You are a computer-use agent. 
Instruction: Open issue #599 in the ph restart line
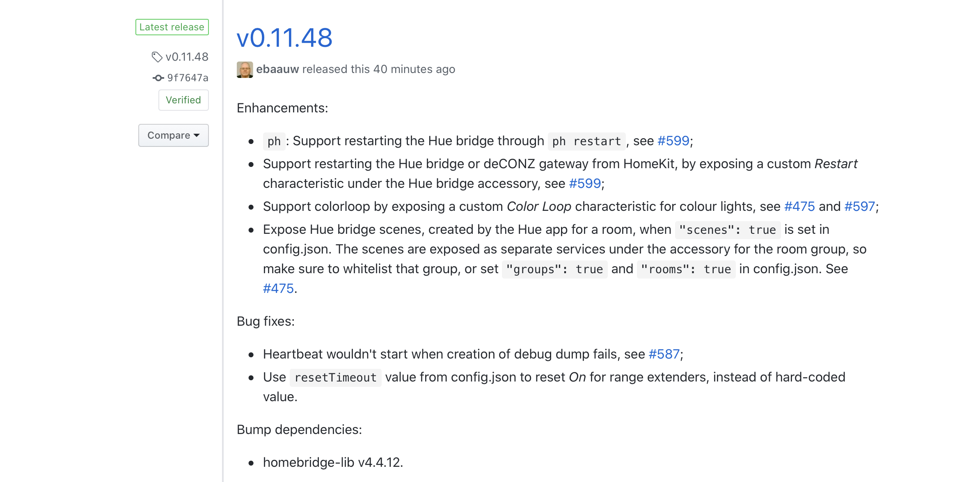pyautogui.click(x=673, y=141)
